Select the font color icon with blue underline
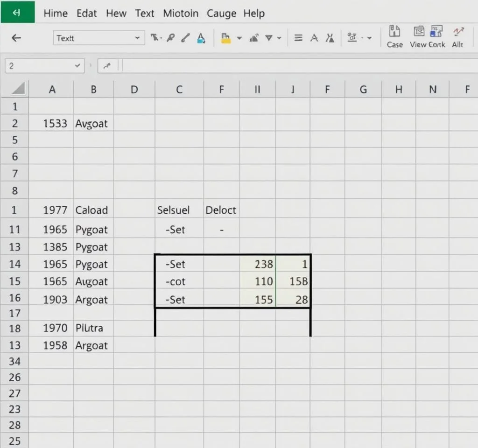This screenshot has height=448, width=478. pos(201,38)
